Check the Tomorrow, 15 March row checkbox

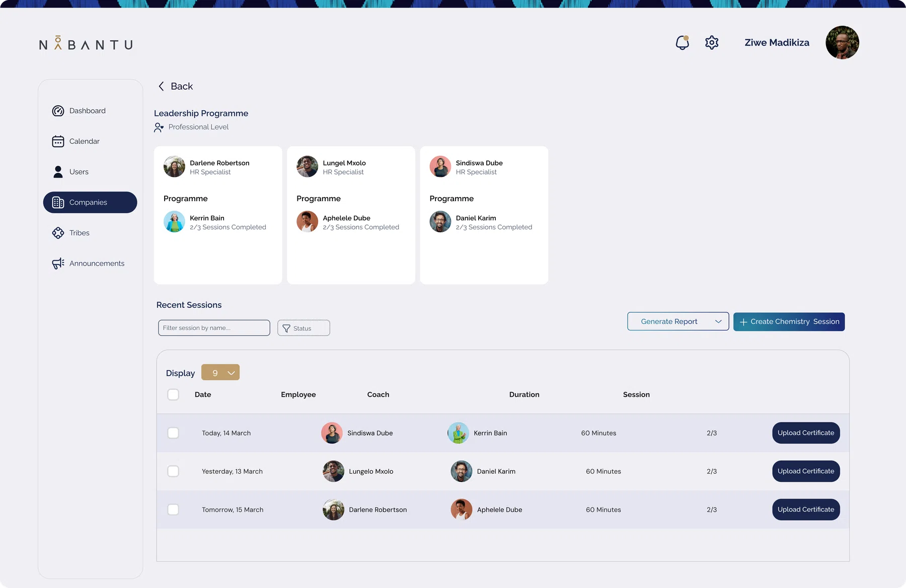point(173,510)
